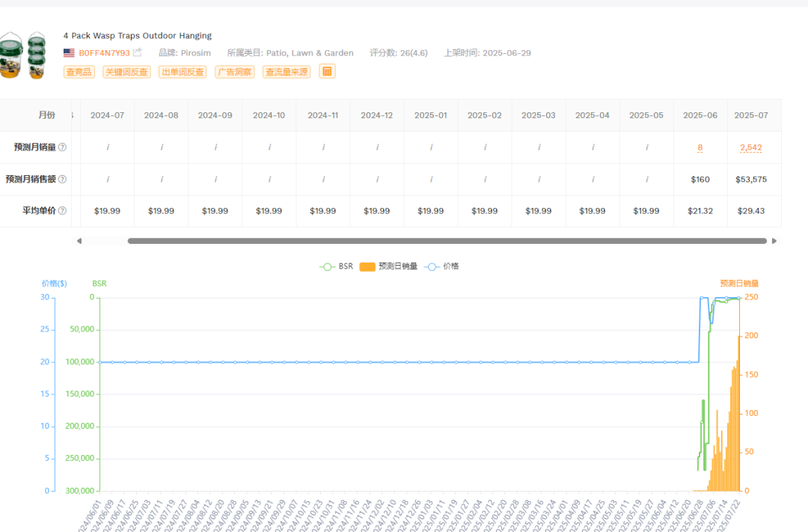This screenshot has width=808, height=532.
Task: Click the left scroll arrow under the table
Action: pyautogui.click(x=79, y=241)
